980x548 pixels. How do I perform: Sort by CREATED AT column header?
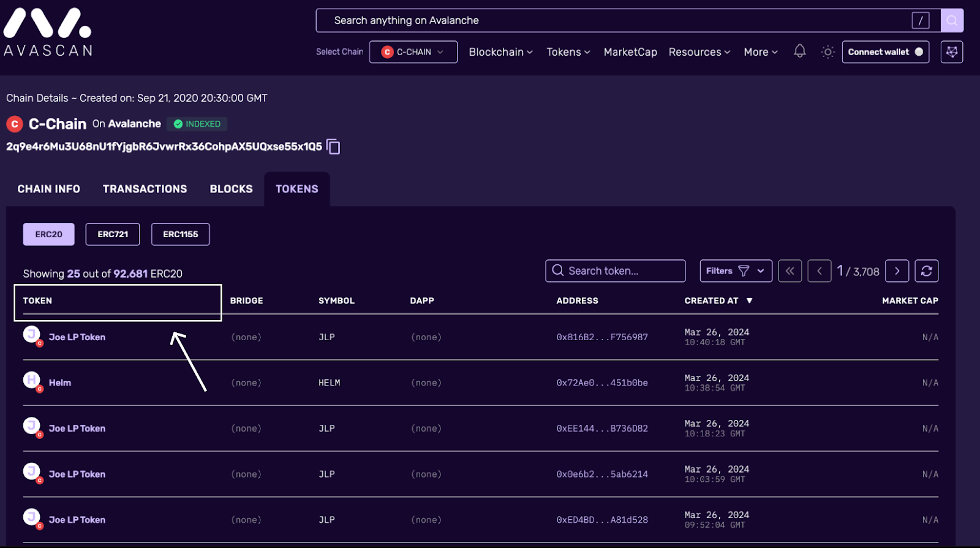coord(711,301)
